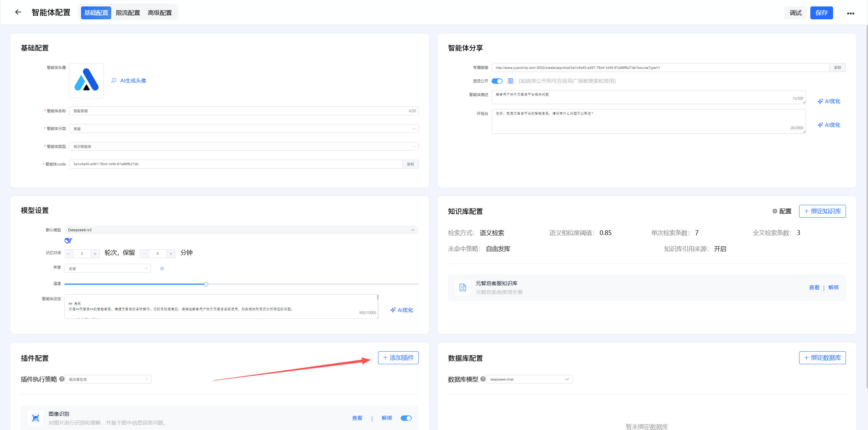Click the 保存 button
This screenshot has height=430, width=868.
point(821,13)
